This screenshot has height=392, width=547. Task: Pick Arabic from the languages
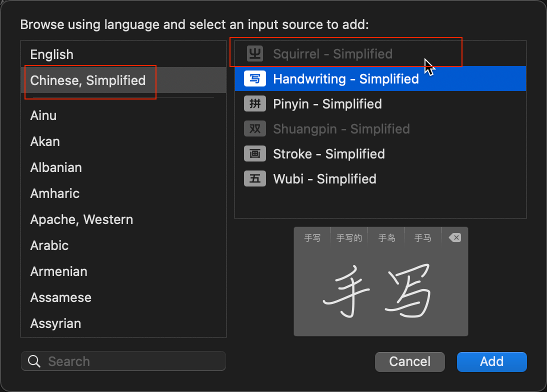point(49,245)
